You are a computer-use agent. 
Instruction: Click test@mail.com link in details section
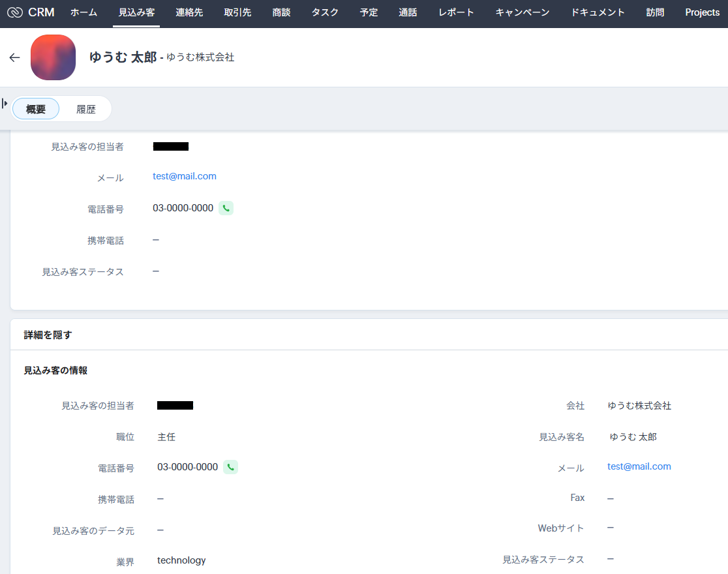tap(639, 466)
